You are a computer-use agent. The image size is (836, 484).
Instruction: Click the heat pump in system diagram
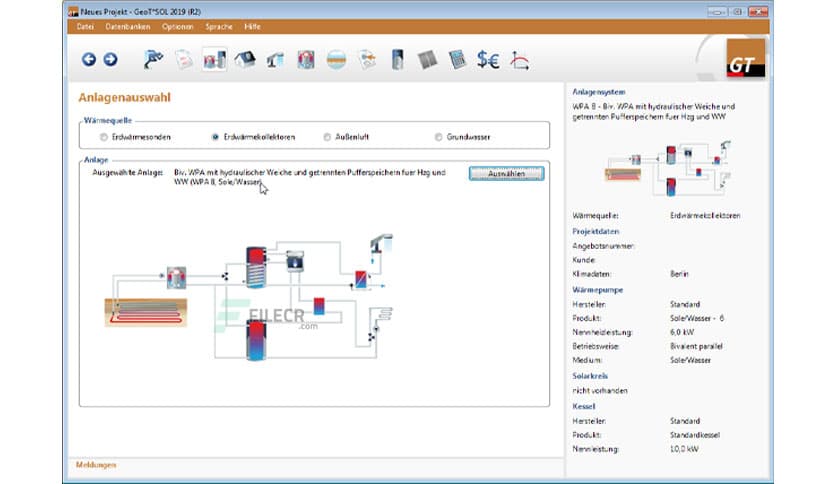tap(176, 278)
